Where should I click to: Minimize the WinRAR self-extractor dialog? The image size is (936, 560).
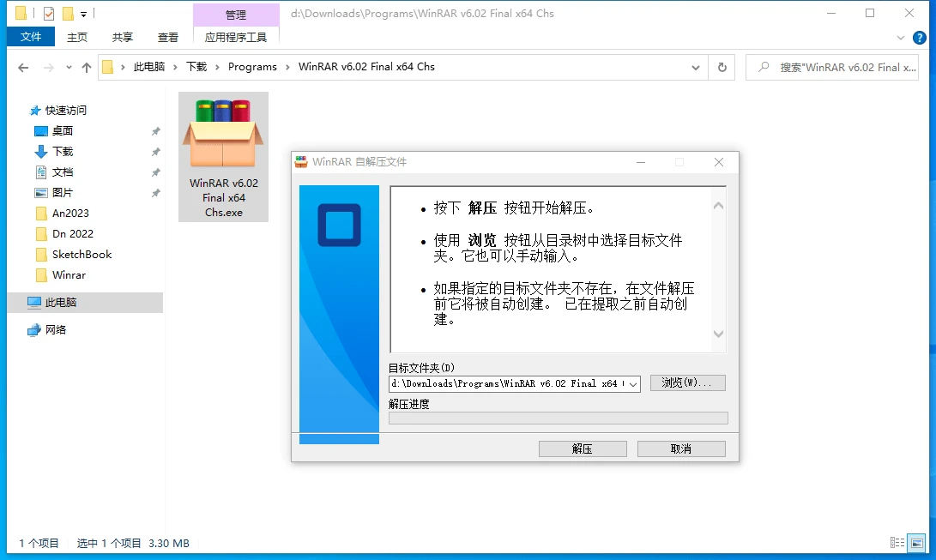641,162
